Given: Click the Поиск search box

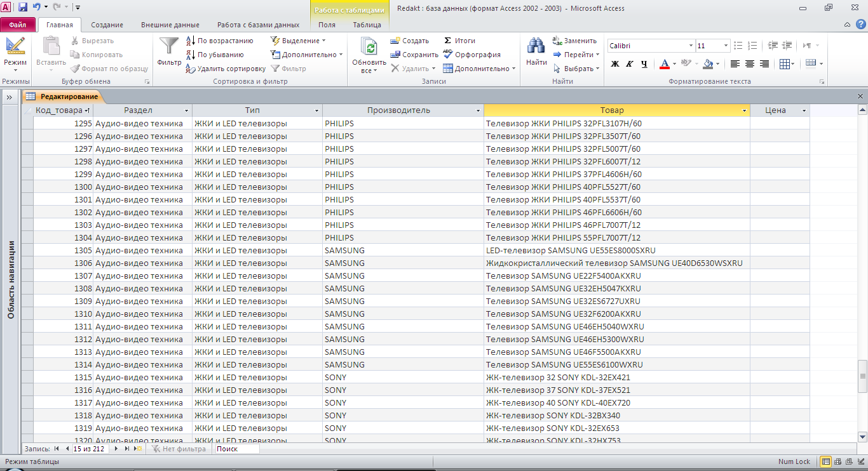Looking at the screenshot, I should point(237,449).
